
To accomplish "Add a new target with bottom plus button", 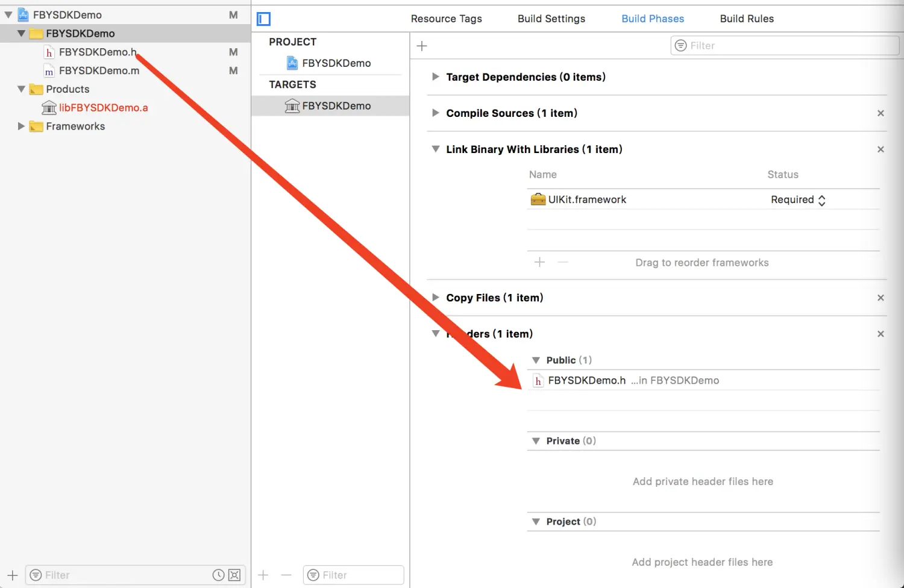I will click(263, 575).
